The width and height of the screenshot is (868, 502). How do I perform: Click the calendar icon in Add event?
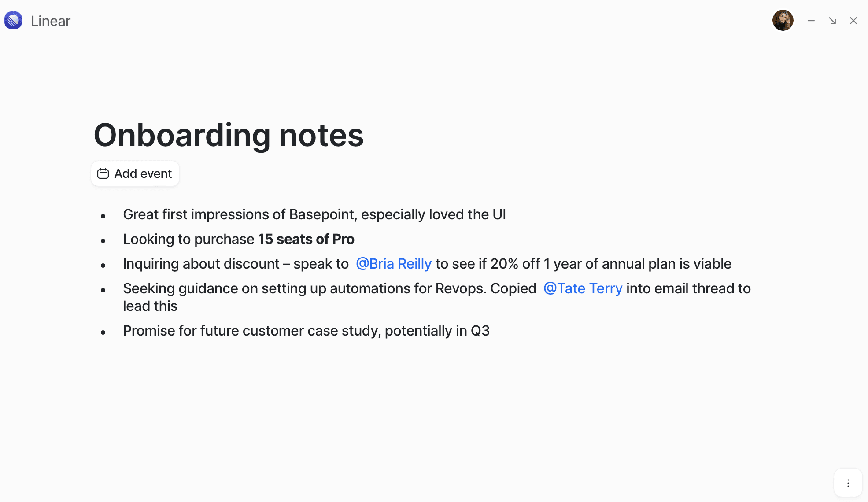pyautogui.click(x=103, y=173)
